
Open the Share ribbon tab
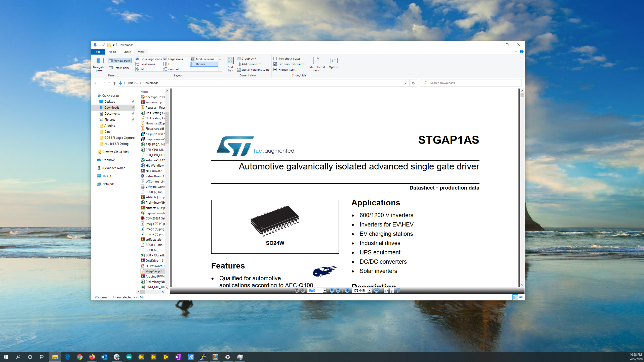127,52
